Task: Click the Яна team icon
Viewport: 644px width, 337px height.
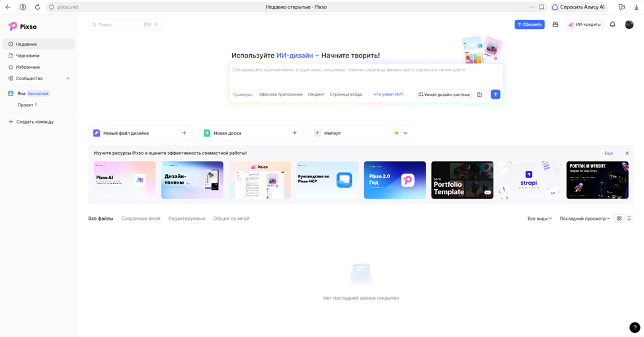Action: (x=11, y=93)
